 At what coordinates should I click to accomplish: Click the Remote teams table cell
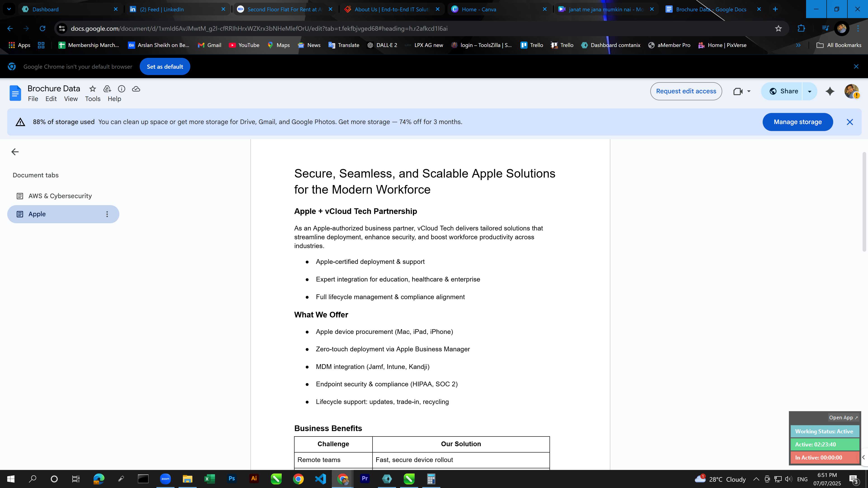[x=333, y=460]
